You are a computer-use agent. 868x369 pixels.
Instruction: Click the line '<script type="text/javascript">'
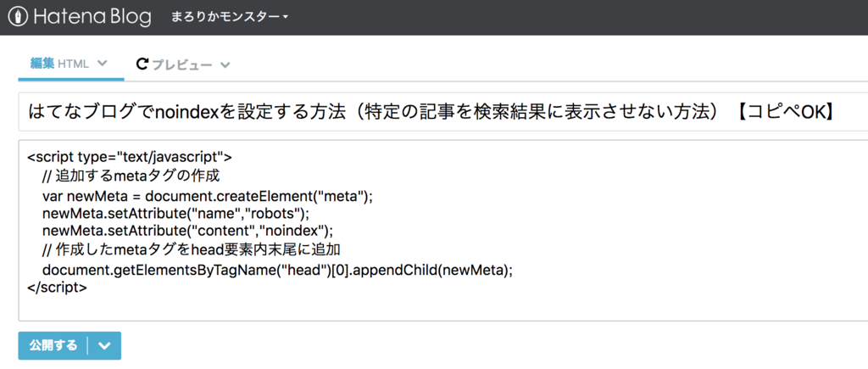[x=130, y=157]
